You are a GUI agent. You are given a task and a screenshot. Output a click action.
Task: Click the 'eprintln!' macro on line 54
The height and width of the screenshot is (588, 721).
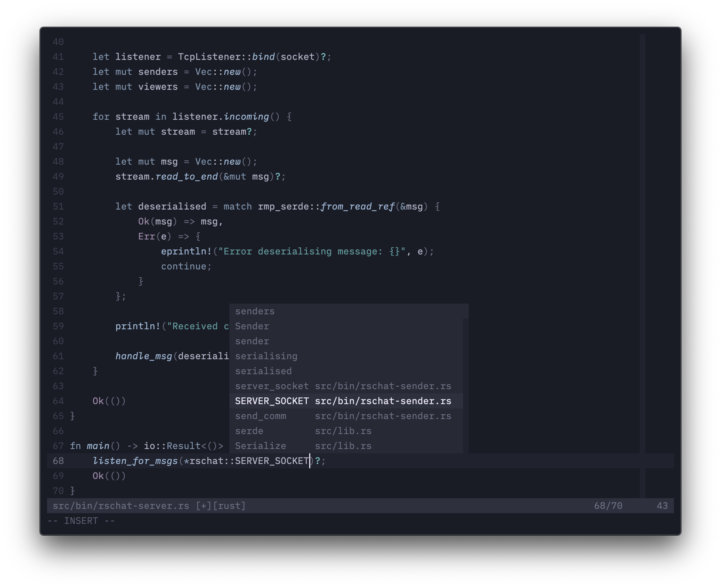click(186, 252)
